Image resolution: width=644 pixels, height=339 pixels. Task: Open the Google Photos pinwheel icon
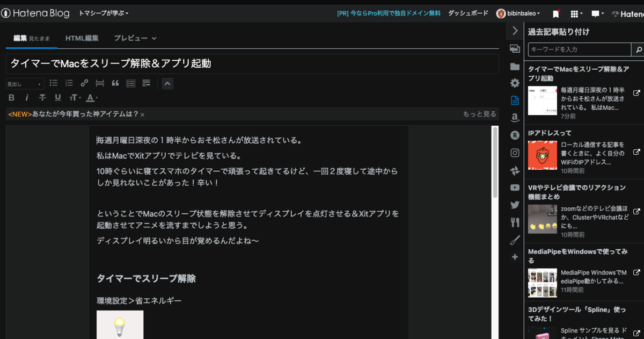pos(515,170)
